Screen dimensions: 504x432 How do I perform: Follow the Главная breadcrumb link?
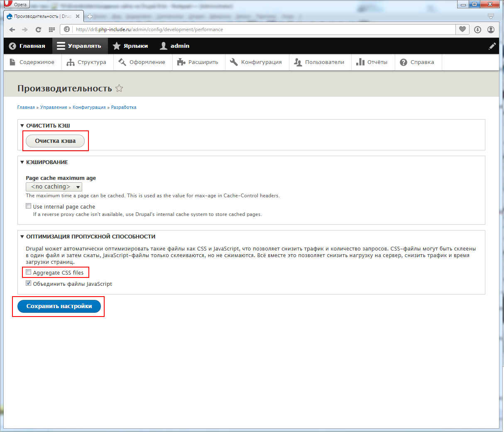click(26, 107)
